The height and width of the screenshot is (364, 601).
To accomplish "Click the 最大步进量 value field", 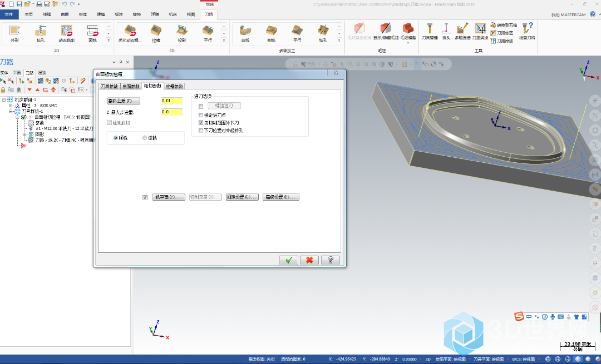I will tap(171, 112).
